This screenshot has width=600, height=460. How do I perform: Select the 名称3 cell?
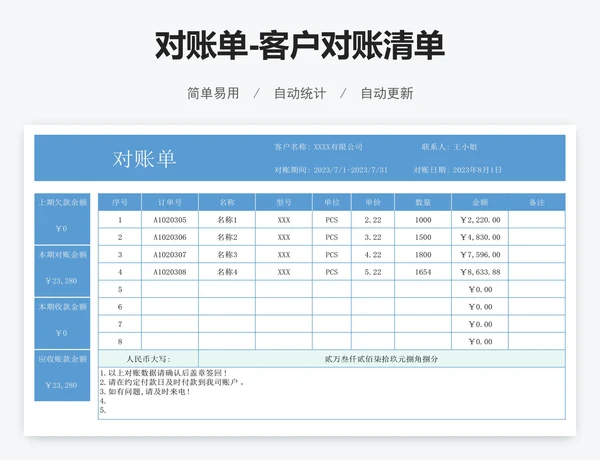tap(227, 255)
